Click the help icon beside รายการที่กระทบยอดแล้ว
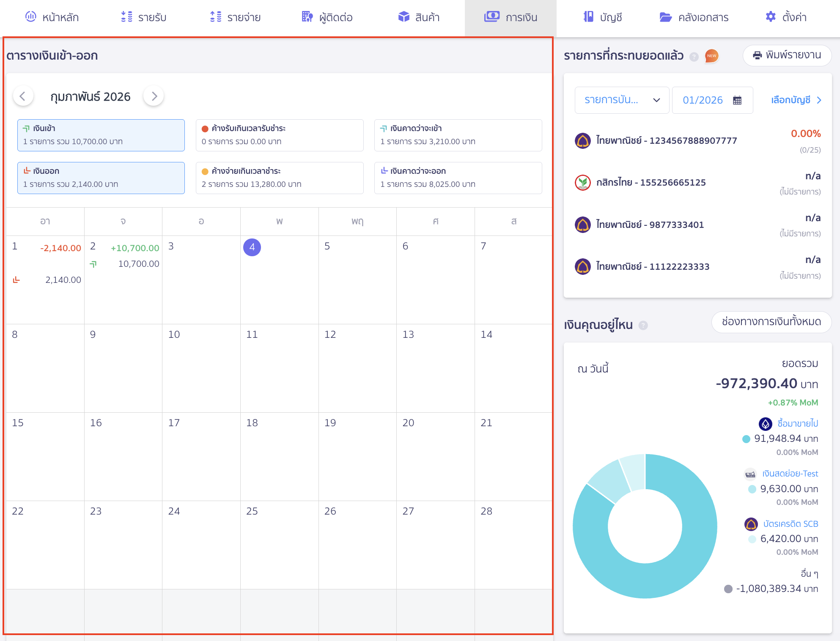Screen dimensions: 840x641 (x=694, y=57)
